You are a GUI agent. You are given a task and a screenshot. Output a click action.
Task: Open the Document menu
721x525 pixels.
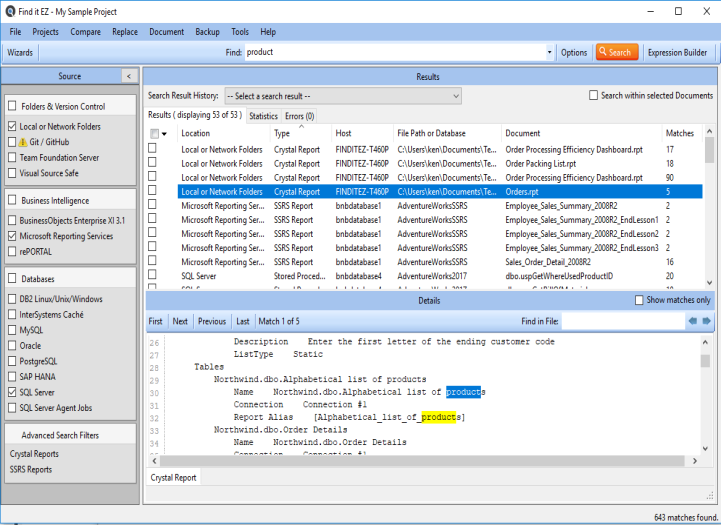click(166, 32)
